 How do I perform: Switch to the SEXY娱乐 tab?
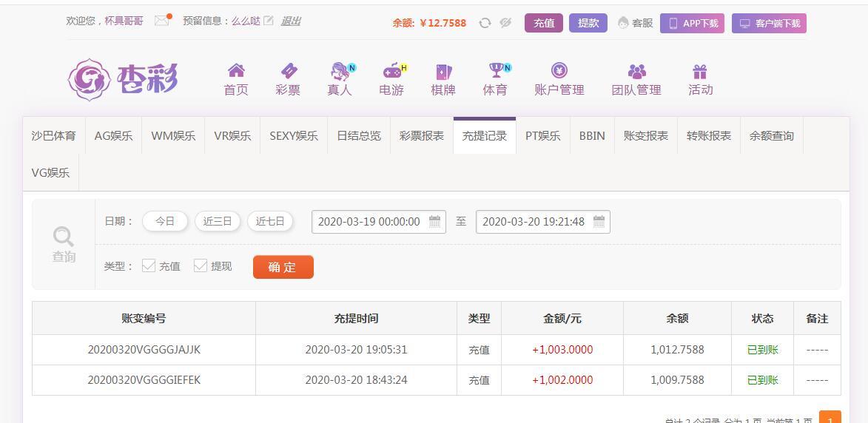click(294, 135)
